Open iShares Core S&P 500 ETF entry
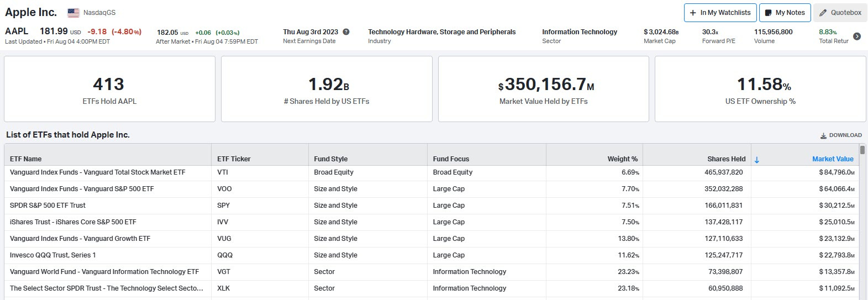This screenshot has width=868, height=300. 73,222
